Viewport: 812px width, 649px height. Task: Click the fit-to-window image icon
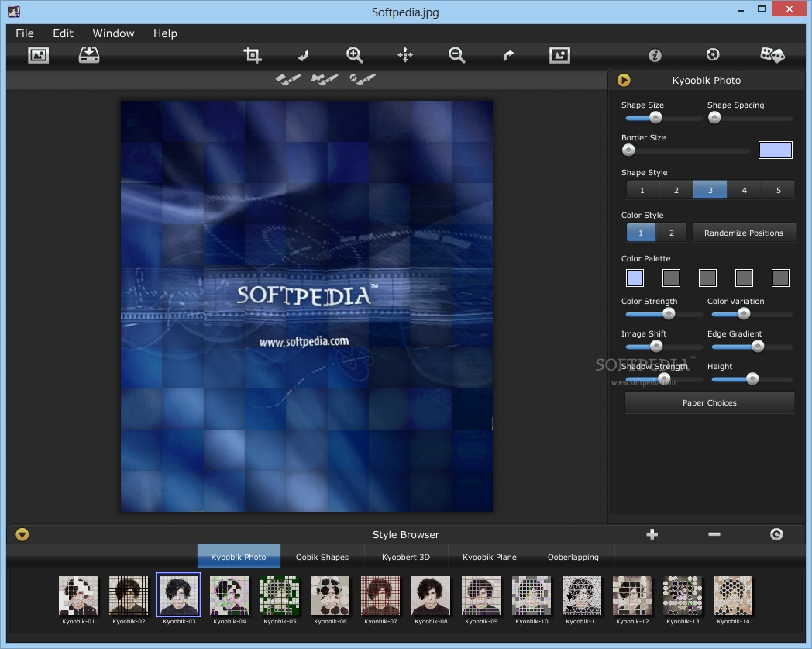click(560, 55)
